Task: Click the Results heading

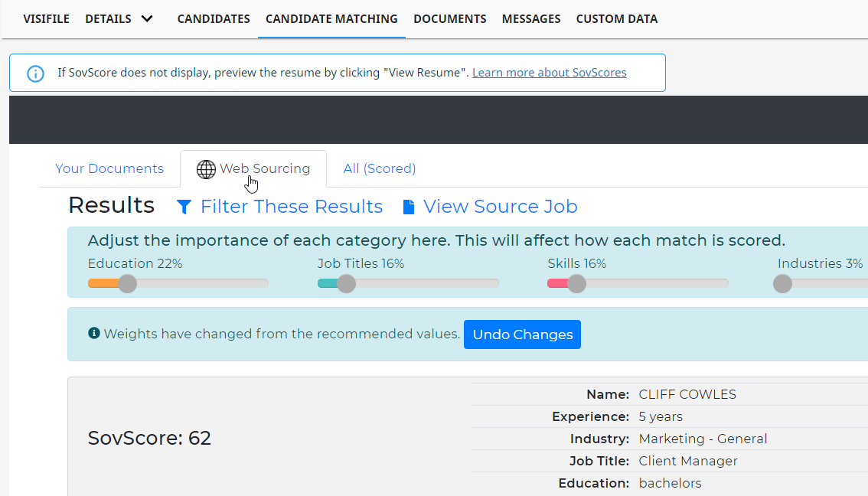Action: pyautogui.click(x=111, y=205)
